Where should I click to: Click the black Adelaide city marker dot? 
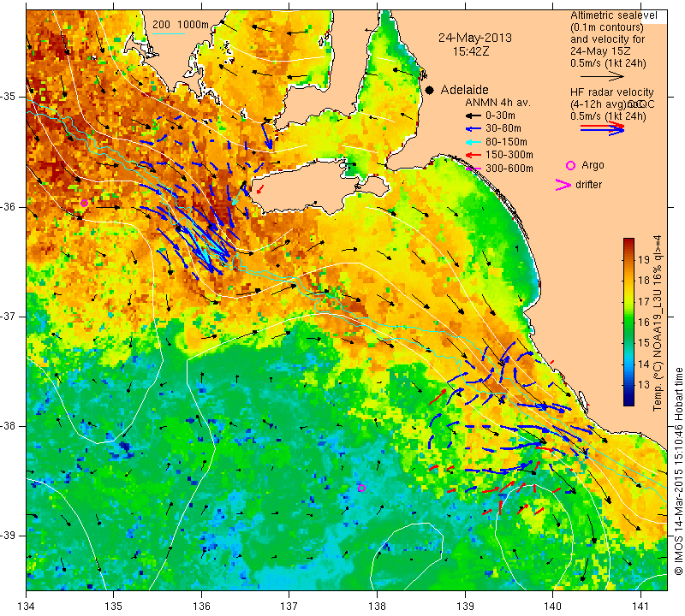point(430,90)
